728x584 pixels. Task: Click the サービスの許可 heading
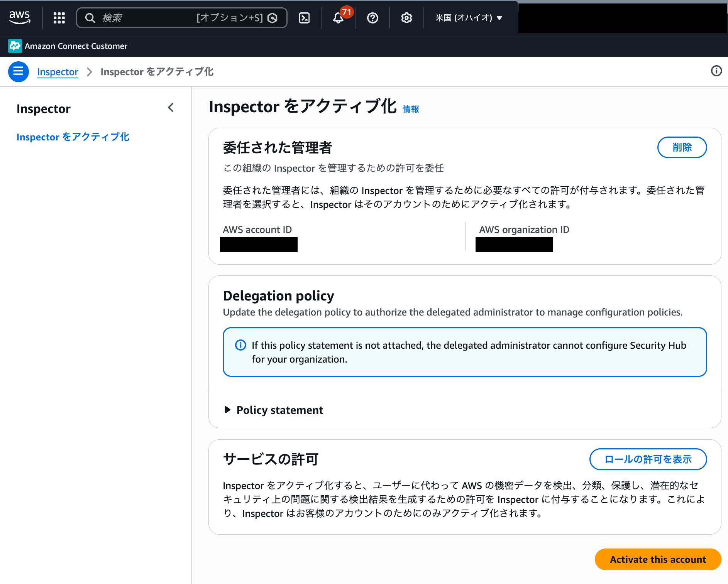tap(271, 459)
